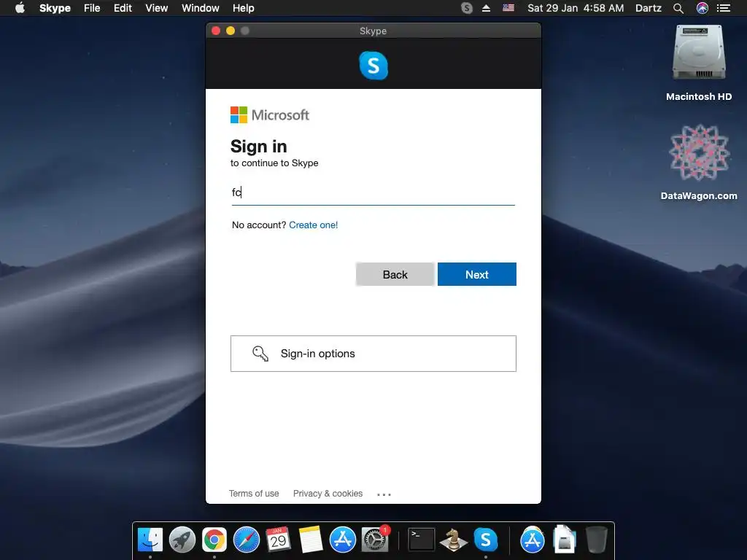Click the Back button

click(x=395, y=274)
